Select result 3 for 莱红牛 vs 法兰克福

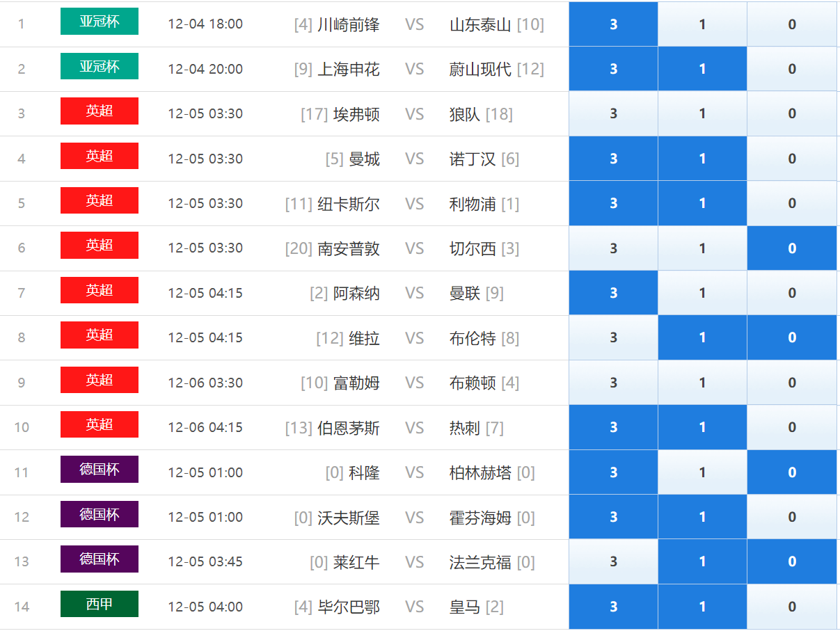[613, 561]
